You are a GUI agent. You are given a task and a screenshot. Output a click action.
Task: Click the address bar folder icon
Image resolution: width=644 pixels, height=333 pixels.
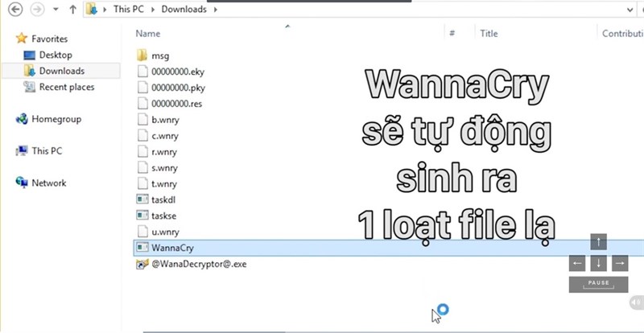coord(92,10)
